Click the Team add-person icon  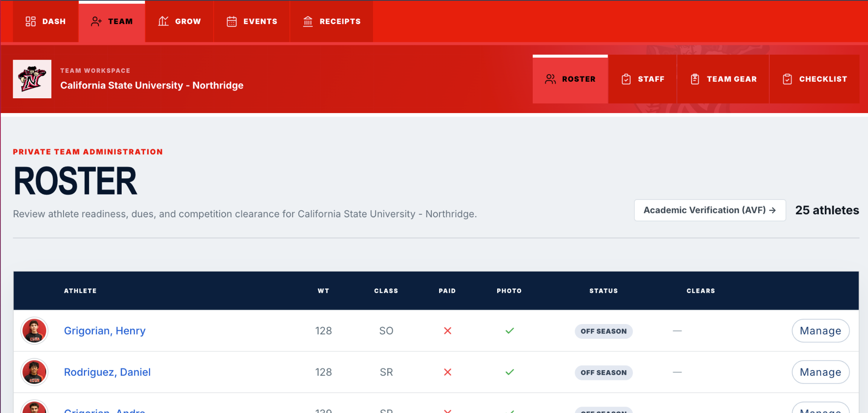point(96,21)
